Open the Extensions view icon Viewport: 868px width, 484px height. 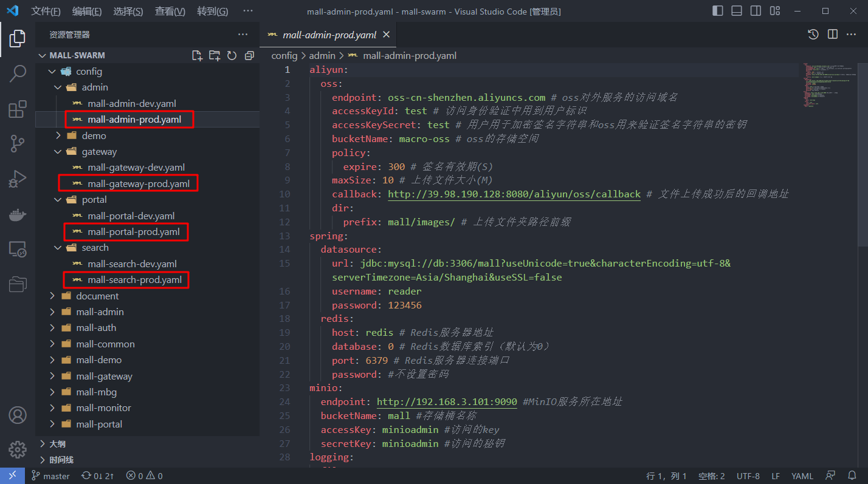18,109
